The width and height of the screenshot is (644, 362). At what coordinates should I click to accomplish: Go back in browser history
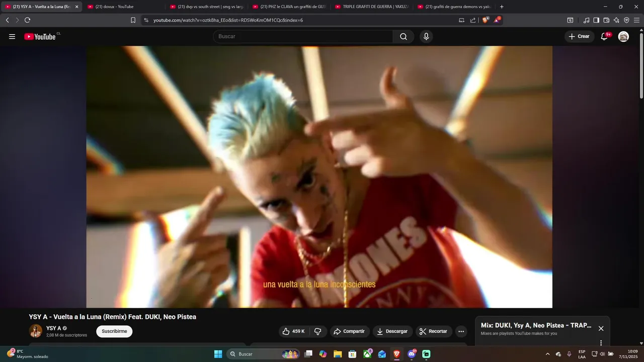7,20
